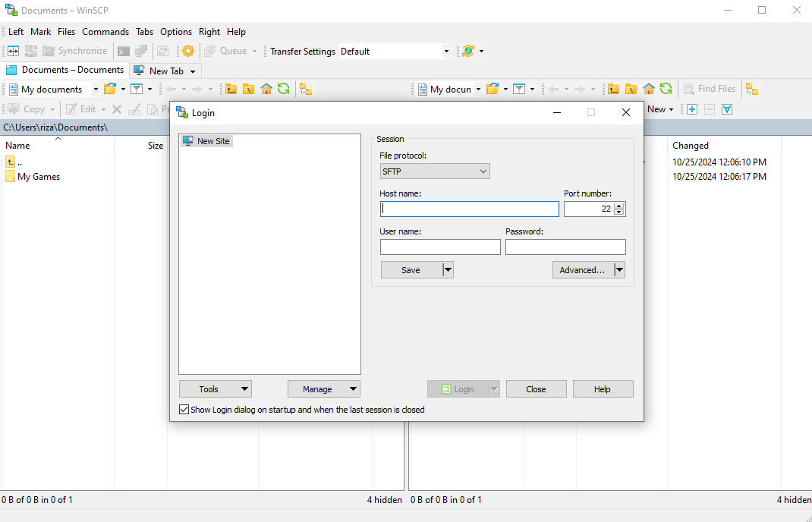
Task: Click the right panel root directory icon
Action: [x=631, y=89]
